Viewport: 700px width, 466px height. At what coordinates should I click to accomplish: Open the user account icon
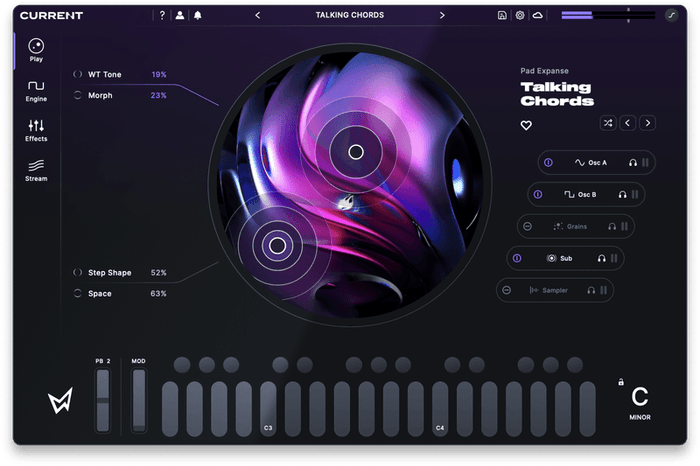tap(179, 15)
